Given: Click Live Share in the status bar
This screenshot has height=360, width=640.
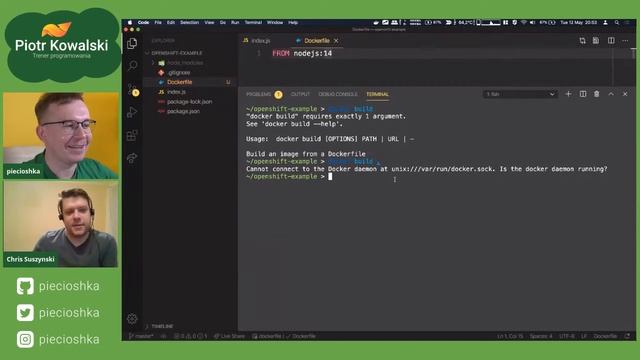Looking at the screenshot, I should (x=229, y=336).
